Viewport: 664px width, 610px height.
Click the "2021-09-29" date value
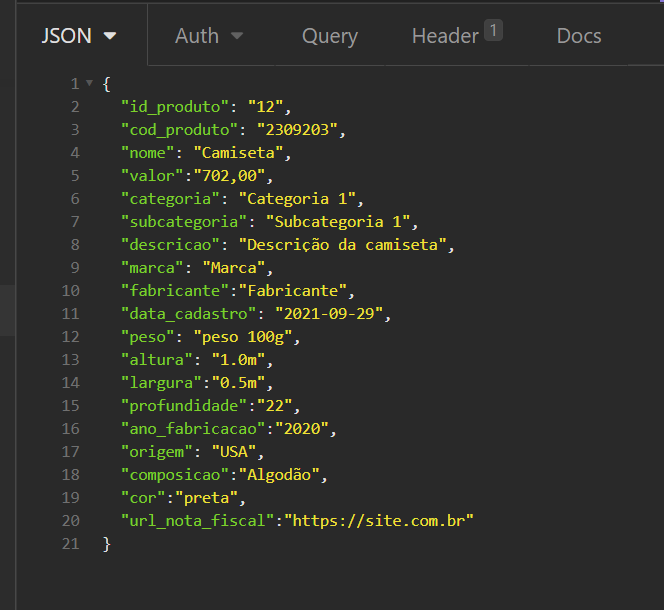(329, 313)
